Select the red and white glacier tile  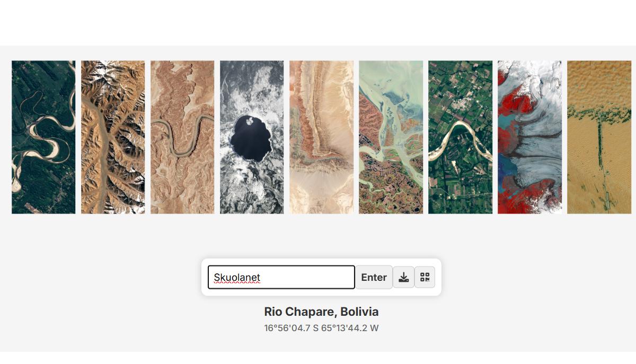click(x=529, y=137)
